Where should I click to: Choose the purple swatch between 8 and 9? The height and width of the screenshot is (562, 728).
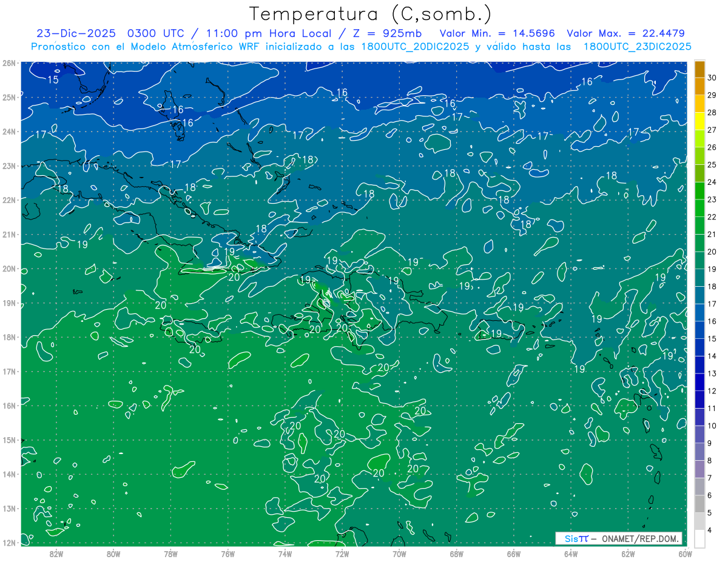(x=699, y=452)
